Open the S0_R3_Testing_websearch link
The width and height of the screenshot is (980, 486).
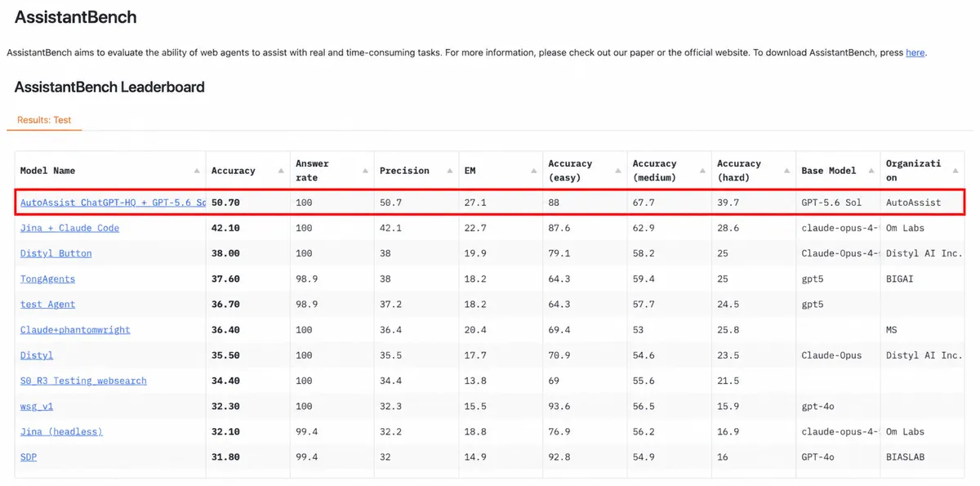[83, 381]
